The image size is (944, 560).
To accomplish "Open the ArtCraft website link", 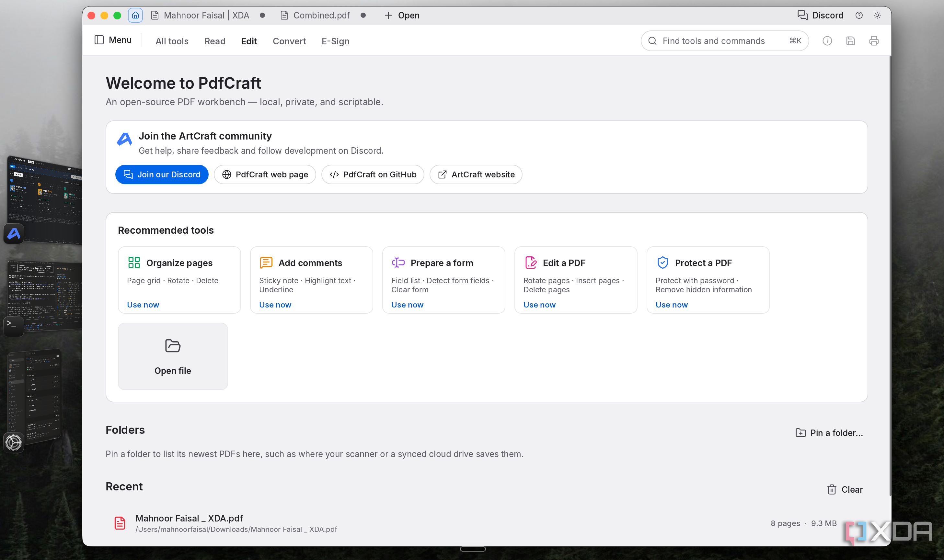I will point(476,174).
